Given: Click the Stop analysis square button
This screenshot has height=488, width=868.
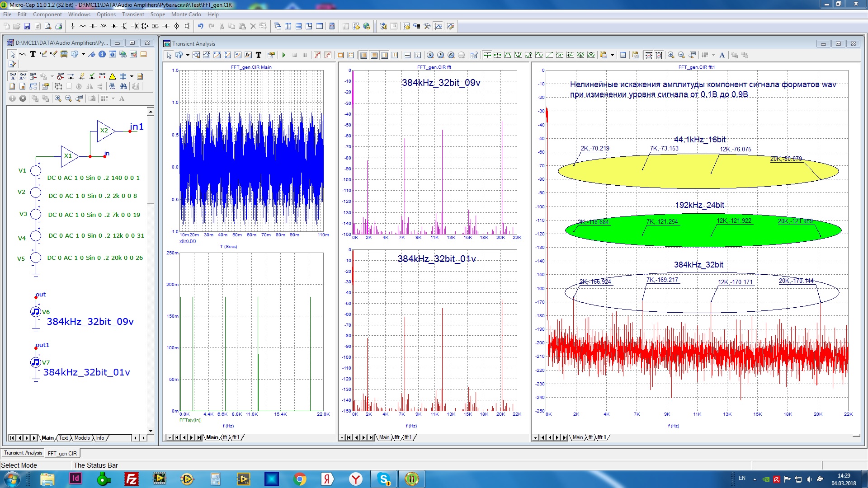Looking at the screenshot, I should [x=294, y=55].
